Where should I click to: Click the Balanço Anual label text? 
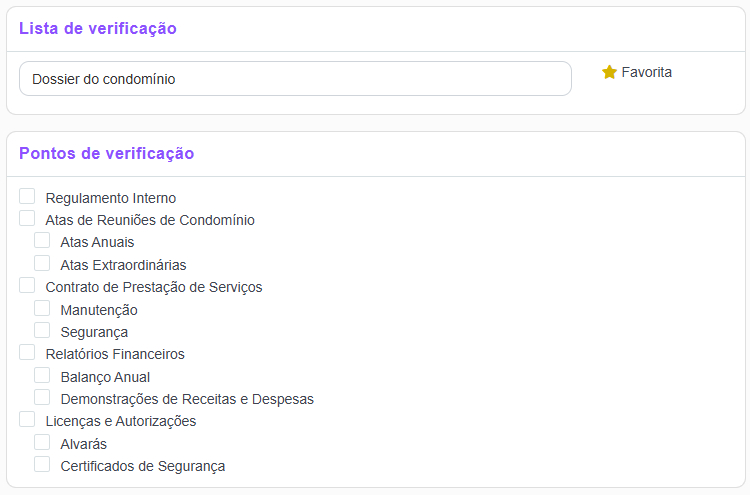(105, 377)
